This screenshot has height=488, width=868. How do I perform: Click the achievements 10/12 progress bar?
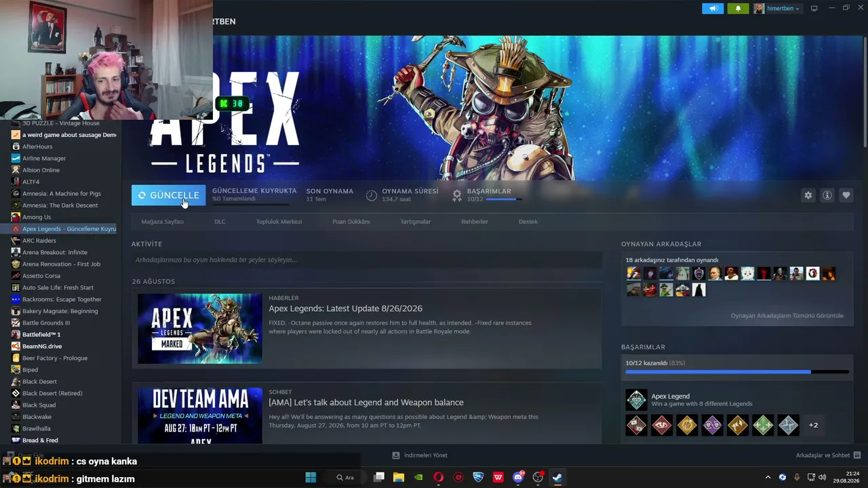737,371
